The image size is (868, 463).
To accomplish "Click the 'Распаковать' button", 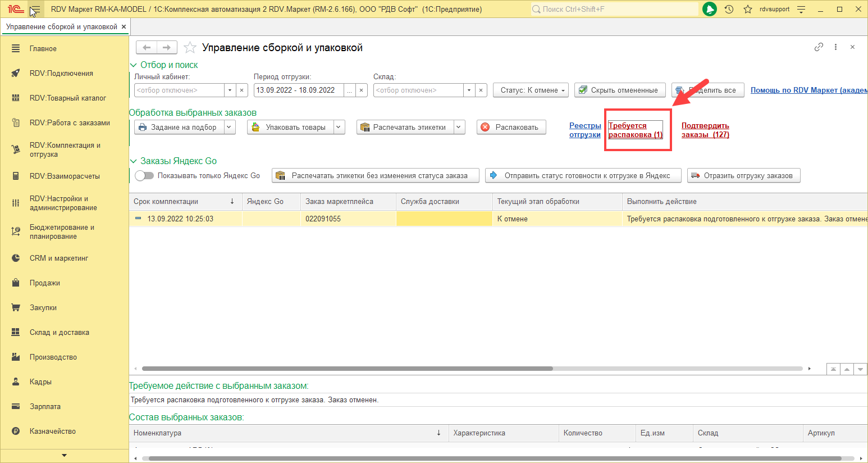I will [x=511, y=128].
